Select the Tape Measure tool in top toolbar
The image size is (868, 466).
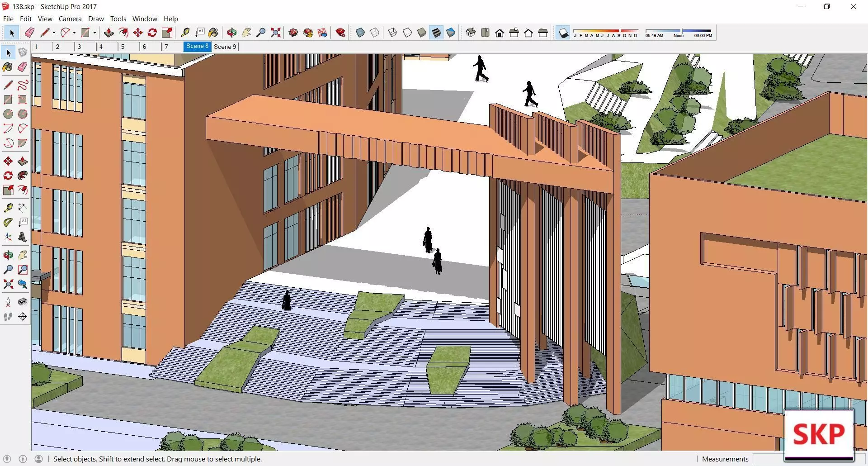(185, 33)
